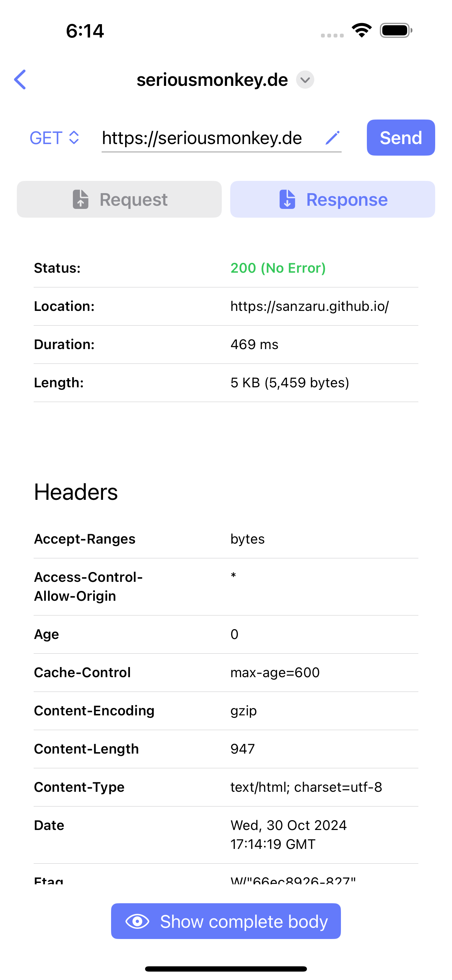Image resolution: width=452 pixels, height=980 pixels.
Task: Tap the battery indicator in status bar
Action: [x=396, y=30]
